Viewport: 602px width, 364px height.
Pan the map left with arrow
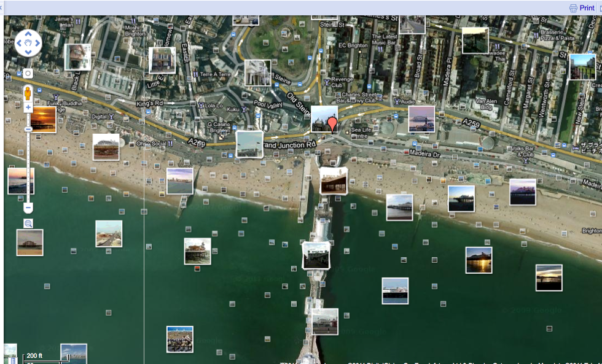(19, 43)
